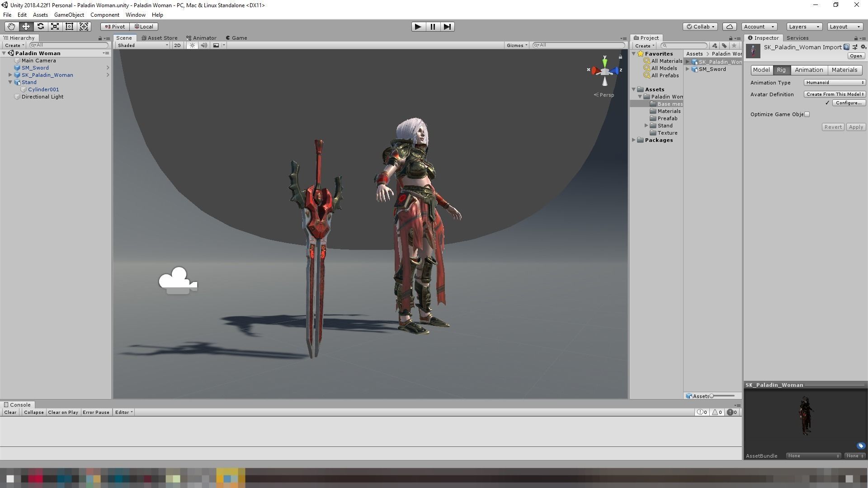
Task: Select the Hand tool in the toolbar
Action: point(11,26)
